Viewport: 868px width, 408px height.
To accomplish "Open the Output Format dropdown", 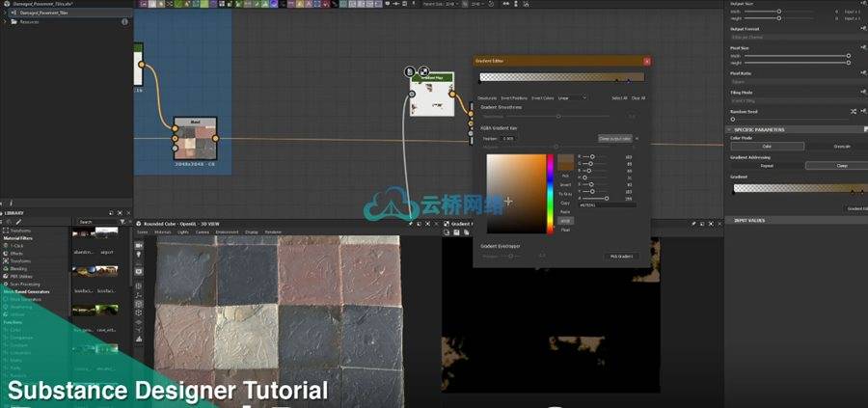I will coord(799,37).
